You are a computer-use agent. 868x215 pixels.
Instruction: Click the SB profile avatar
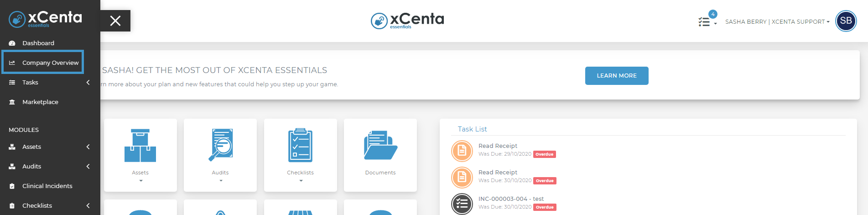(846, 21)
